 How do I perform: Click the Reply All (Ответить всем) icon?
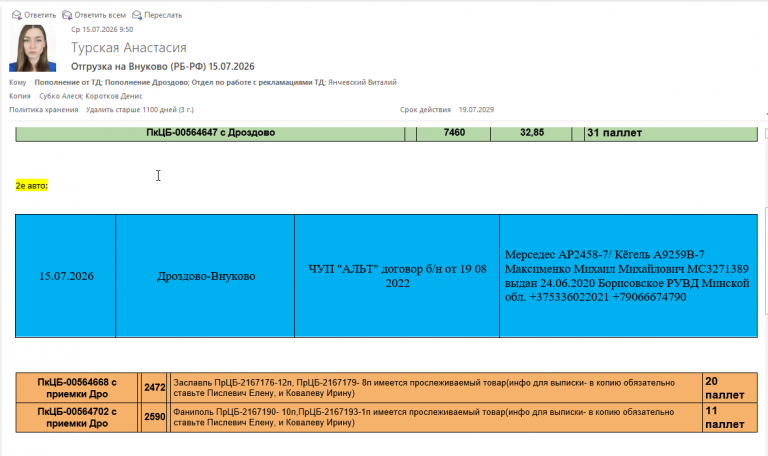pos(67,15)
